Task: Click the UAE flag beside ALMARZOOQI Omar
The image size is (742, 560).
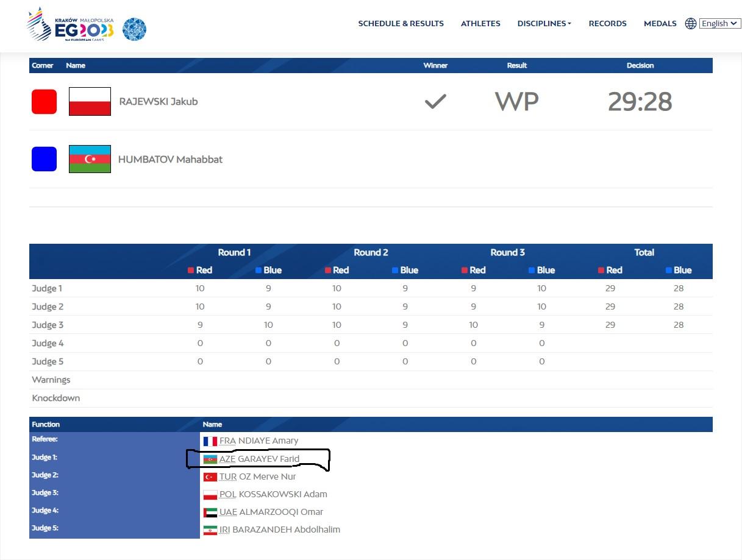Action: point(210,512)
